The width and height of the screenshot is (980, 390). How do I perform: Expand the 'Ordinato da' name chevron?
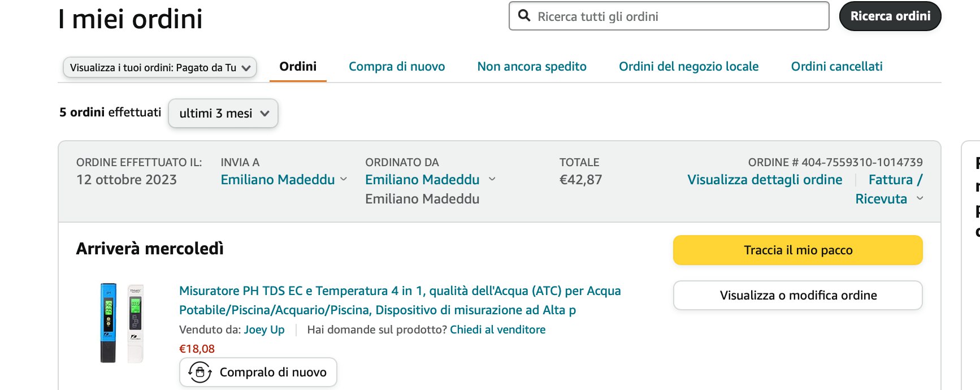pos(492,179)
